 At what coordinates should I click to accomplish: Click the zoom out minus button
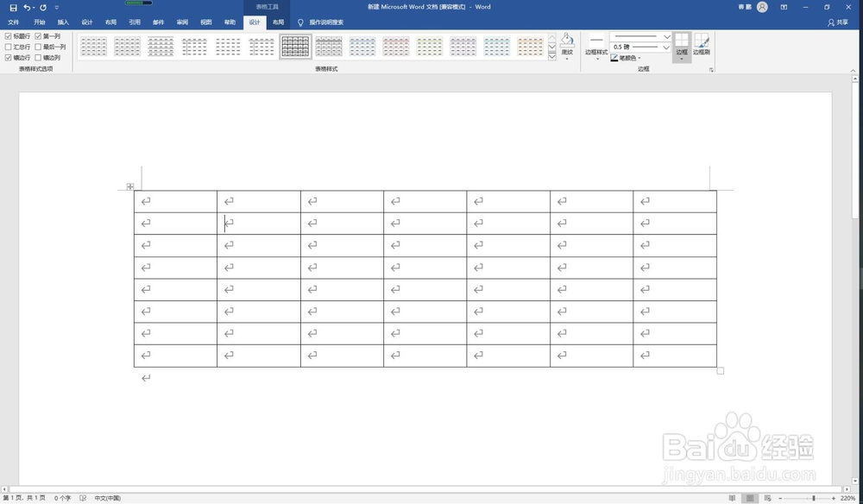pyautogui.click(x=780, y=498)
